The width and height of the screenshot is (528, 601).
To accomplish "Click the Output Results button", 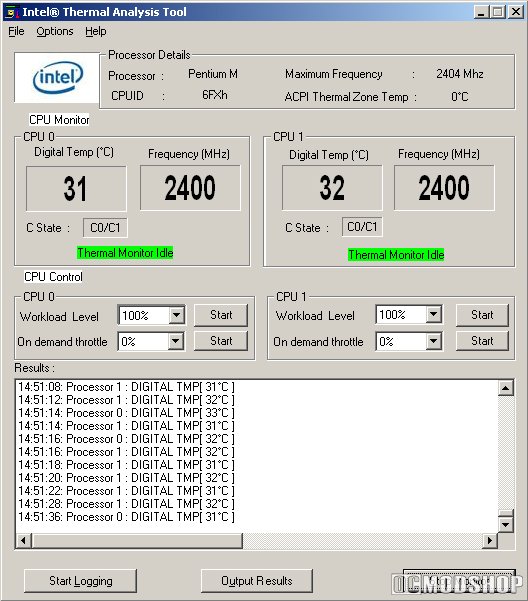I will pyautogui.click(x=257, y=581).
